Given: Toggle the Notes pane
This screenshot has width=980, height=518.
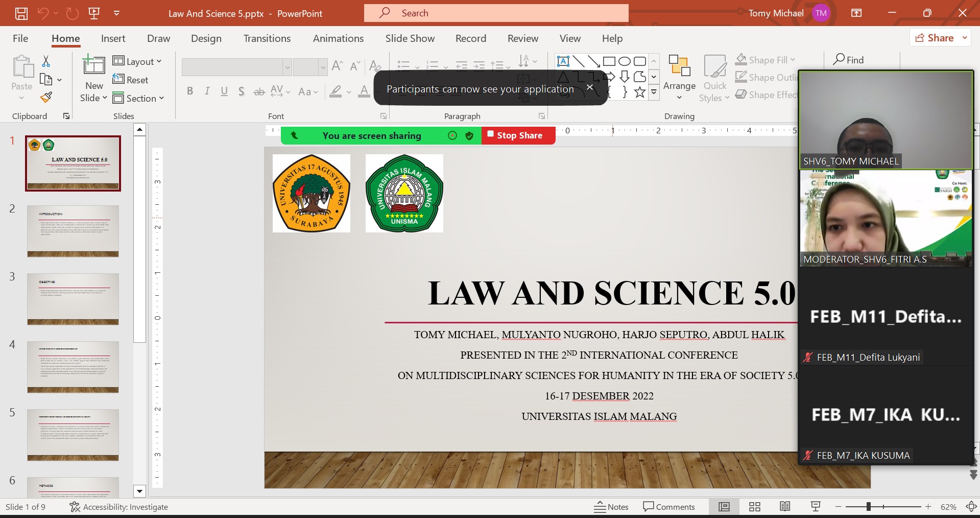Looking at the screenshot, I should [x=611, y=507].
